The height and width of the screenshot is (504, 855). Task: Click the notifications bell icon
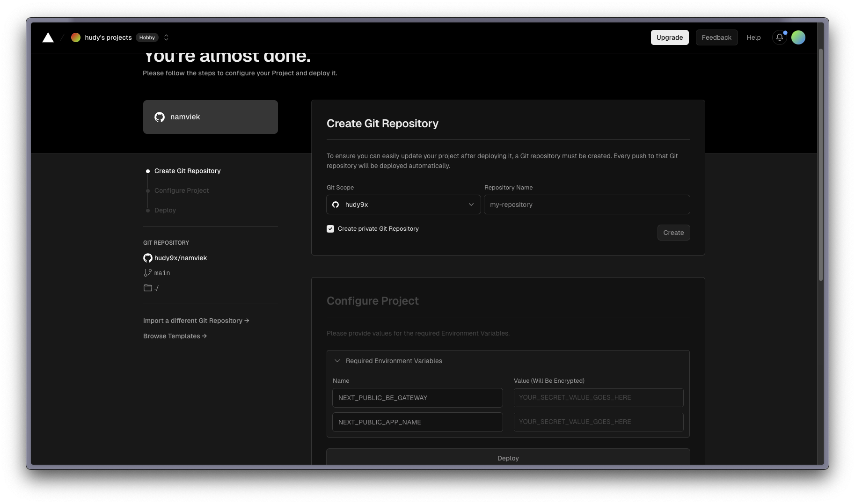pyautogui.click(x=779, y=37)
